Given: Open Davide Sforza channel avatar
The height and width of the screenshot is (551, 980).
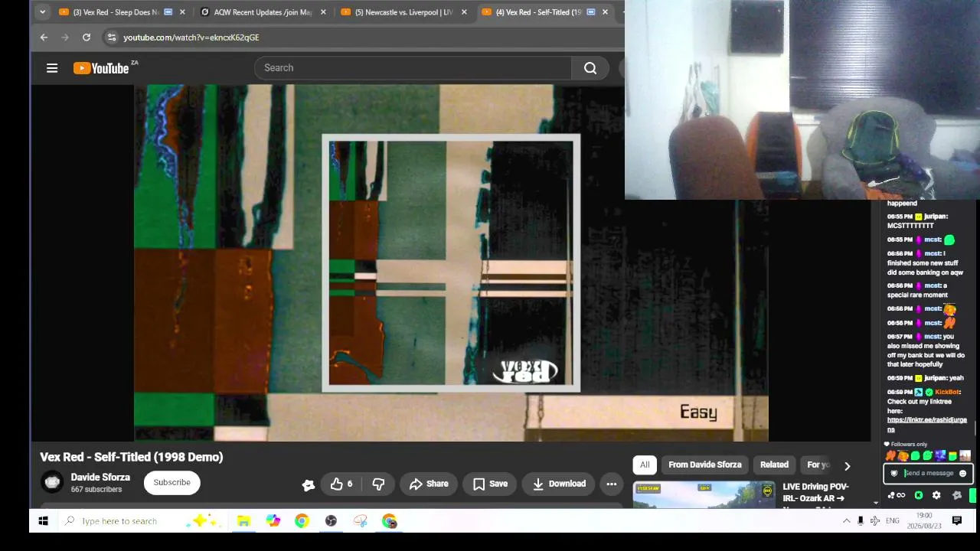Looking at the screenshot, I should (52, 482).
